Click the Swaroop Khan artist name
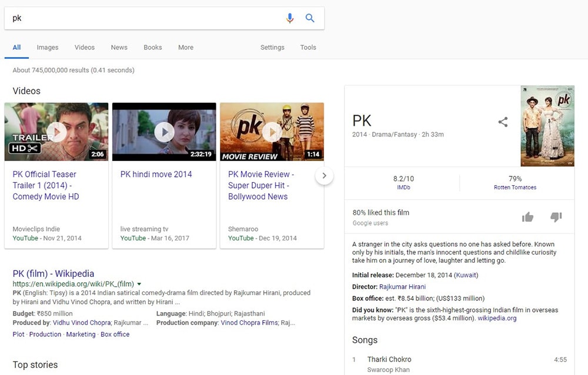Viewport: 588px width, 375px height. (388, 370)
